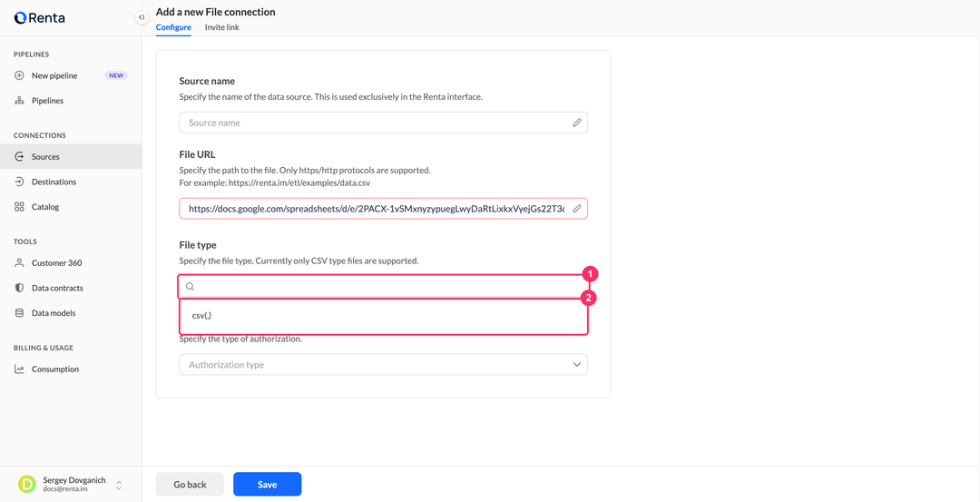Click the Add a new File connection title
The height and width of the screenshot is (502, 980).
216,12
